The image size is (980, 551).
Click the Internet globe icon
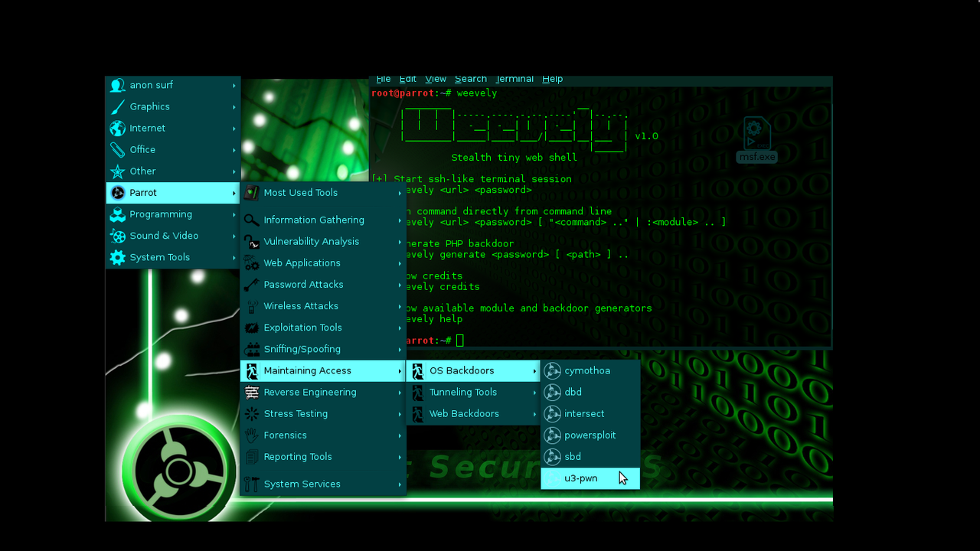coord(117,129)
